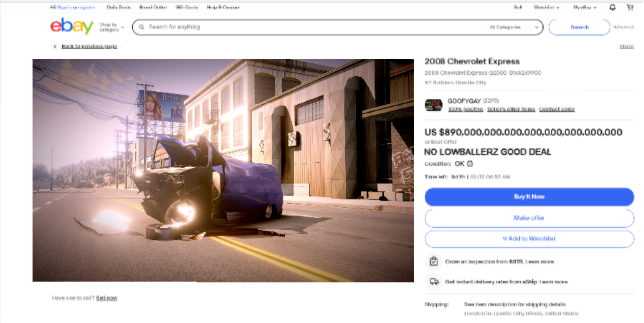Expand the My eBay menu
This screenshot has width=644, height=323.
585,7
